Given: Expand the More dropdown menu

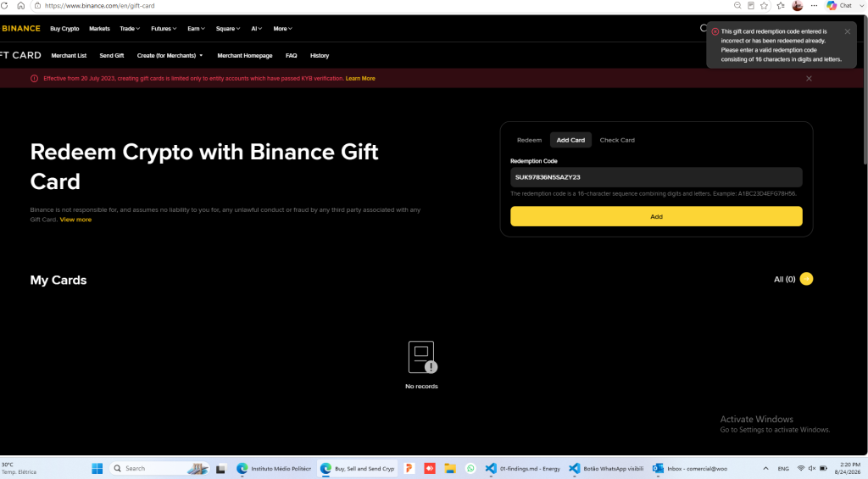Looking at the screenshot, I should pos(282,28).
